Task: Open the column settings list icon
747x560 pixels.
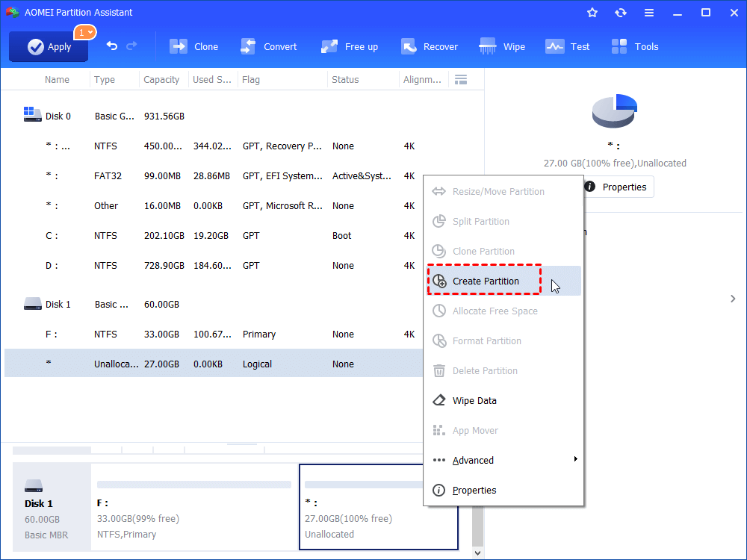Action: [461, 80]
